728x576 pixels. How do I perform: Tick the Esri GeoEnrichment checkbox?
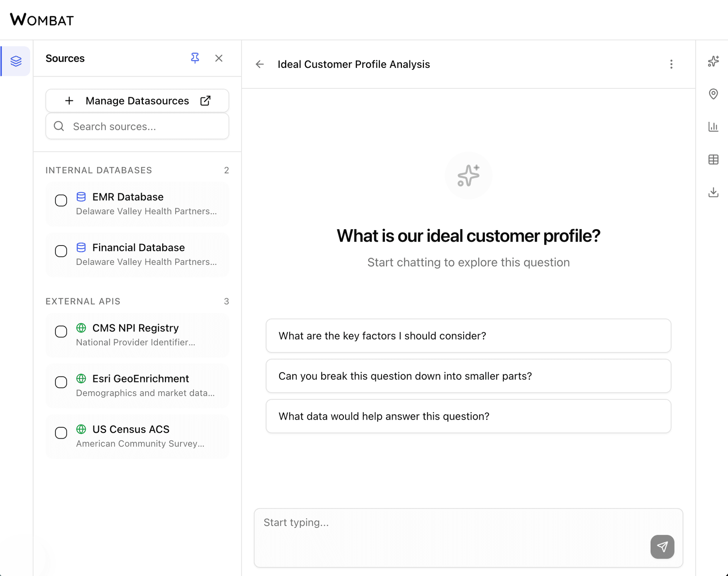point(61,382)
